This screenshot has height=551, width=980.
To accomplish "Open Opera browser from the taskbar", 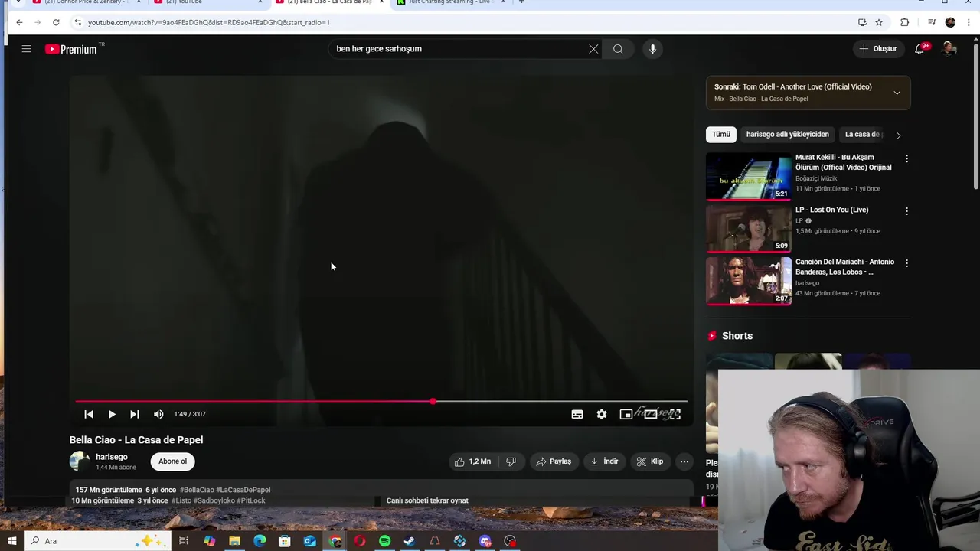I will coord(360,541).
